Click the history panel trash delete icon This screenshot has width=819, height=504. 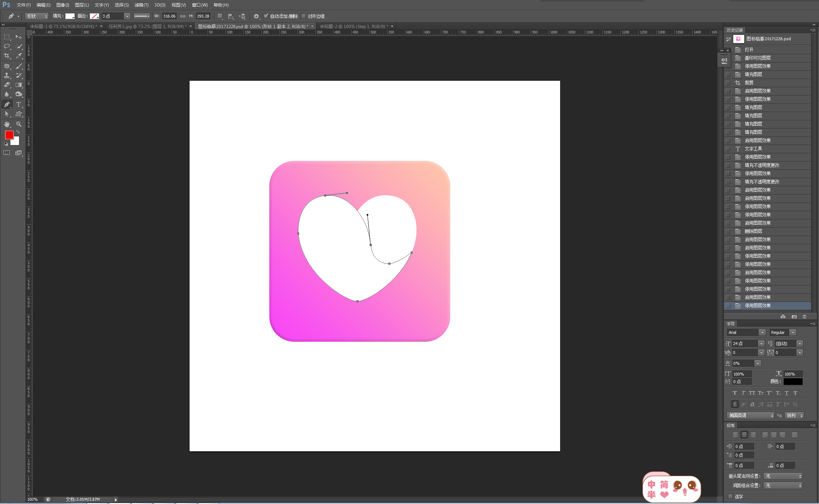(804, 317)
